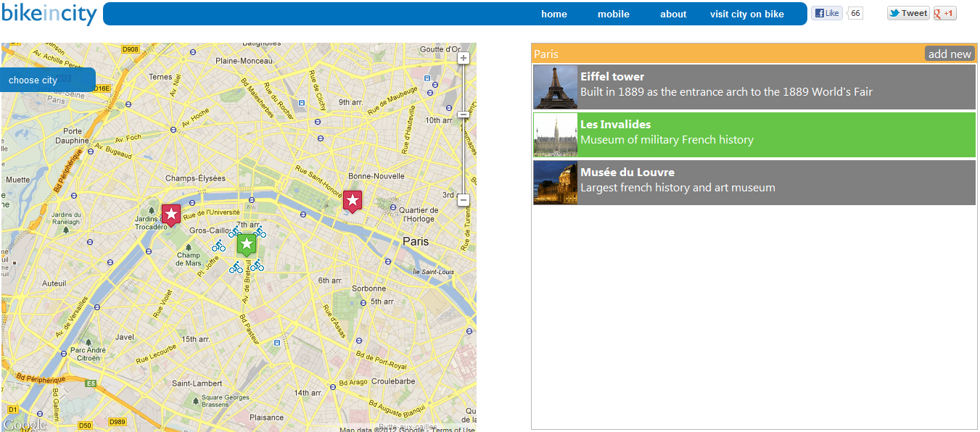Click the tree icon below Jardins du Ranelagh
This screenshot has height=432, width=980.
pyautogui.click(x=66, y=230)
